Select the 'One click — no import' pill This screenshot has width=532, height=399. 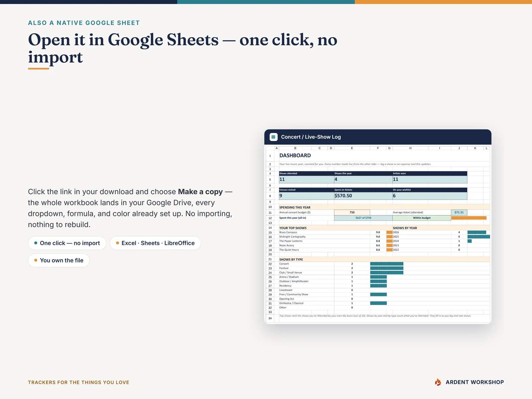[67, 243]
